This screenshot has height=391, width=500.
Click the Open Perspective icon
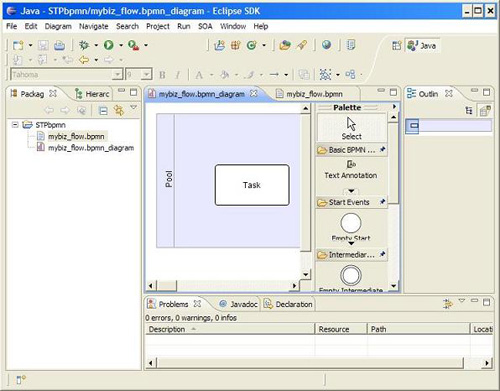(x=397, y=45)
